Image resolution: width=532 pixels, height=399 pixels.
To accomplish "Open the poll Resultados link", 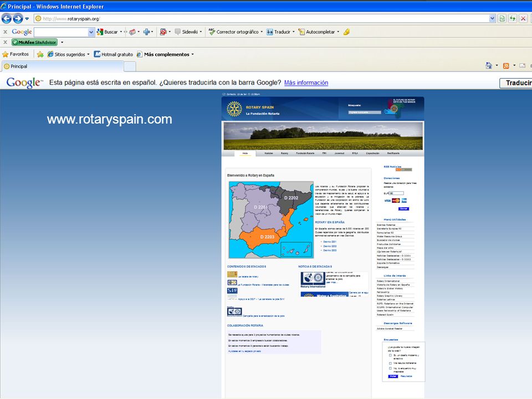I will point(406,376).
